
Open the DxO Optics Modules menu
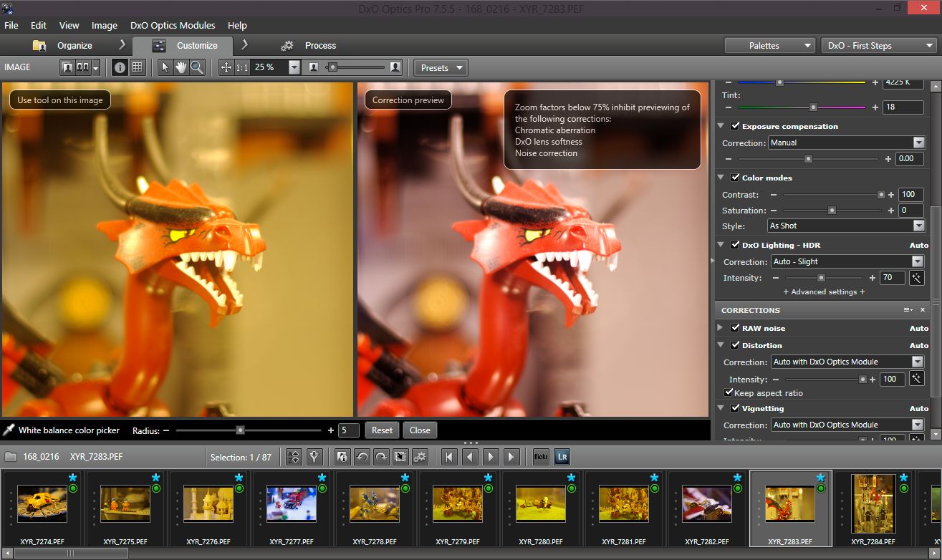173,25
